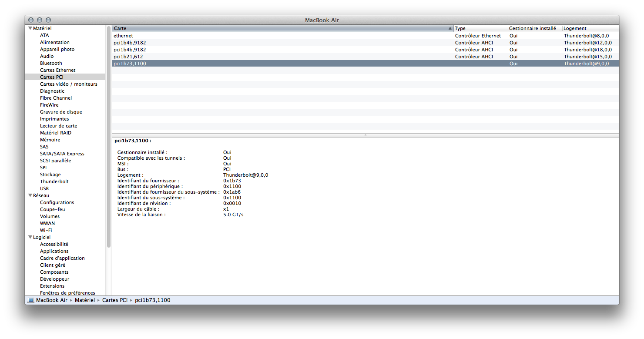This screenshot has width=644, height=339.
Task: Select Audio in the sidebar
Action: (x=47, y=56)
